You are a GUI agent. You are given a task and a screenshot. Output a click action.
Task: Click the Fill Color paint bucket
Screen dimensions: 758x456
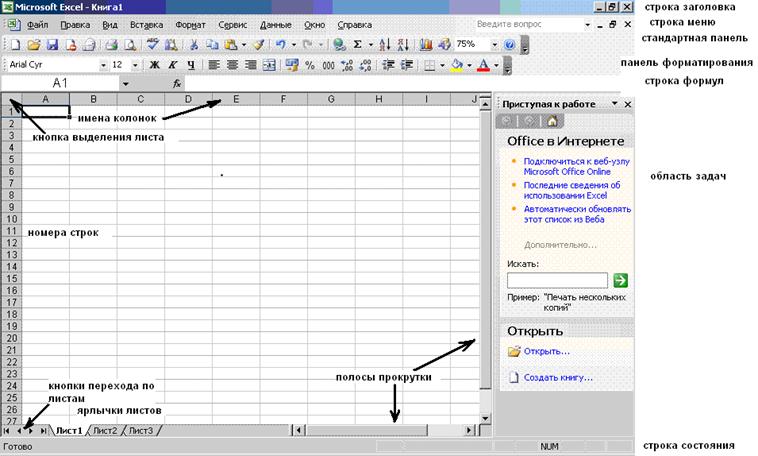pos(456,65)
